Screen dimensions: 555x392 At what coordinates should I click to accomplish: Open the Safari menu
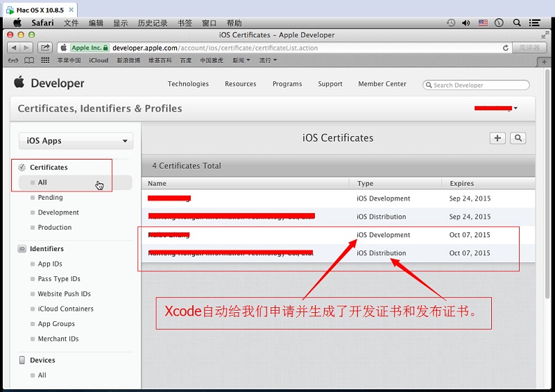click(x=42, y=23)
